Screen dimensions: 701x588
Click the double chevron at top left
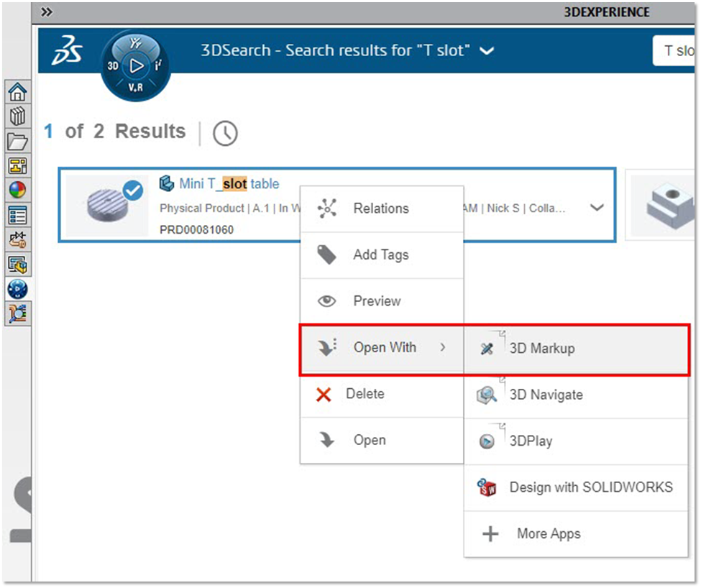point(46,12)
